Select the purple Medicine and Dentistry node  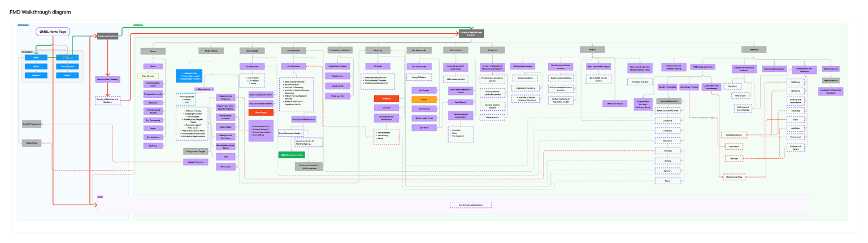[x=107, y=80]
